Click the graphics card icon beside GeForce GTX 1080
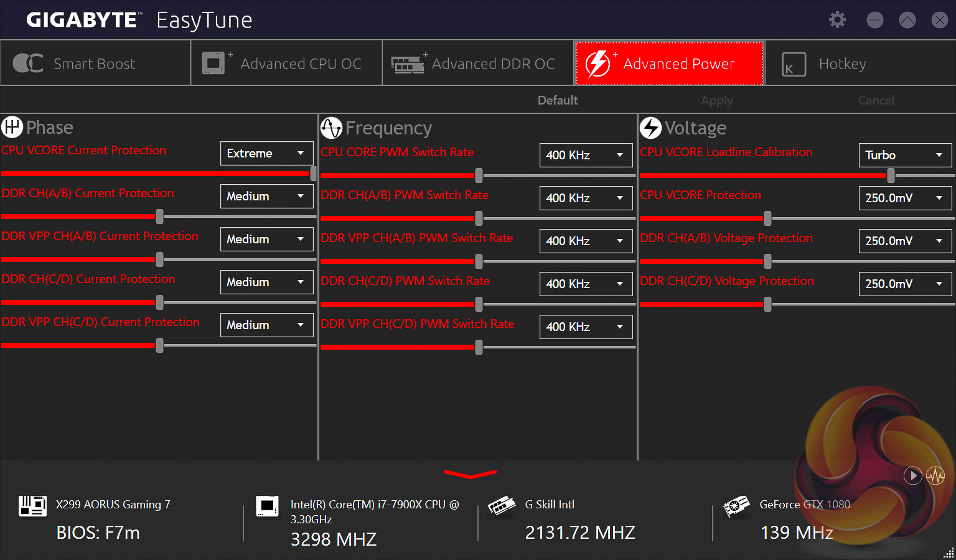Image resolution: width=956 pixels, height=560 pixels. coord(736,506)
